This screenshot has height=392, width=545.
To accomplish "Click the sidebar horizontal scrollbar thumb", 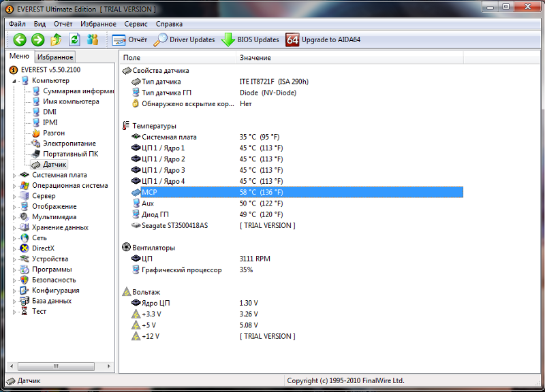I will click(56, 366).
